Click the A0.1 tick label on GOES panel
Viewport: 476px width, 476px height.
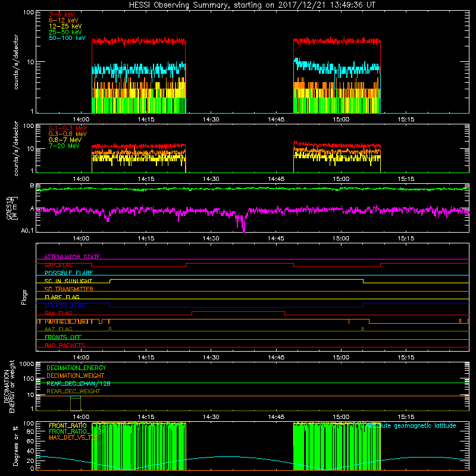pos(27,231)
